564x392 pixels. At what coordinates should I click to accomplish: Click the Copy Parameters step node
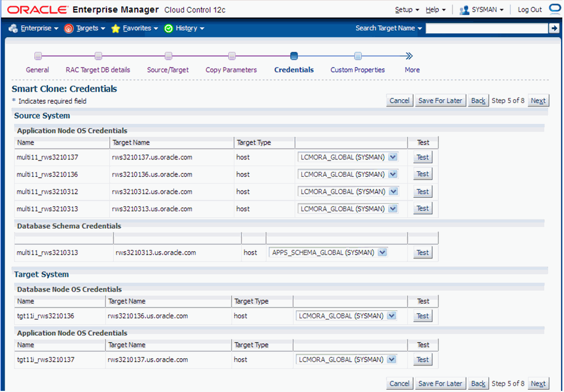coord(232,56)
